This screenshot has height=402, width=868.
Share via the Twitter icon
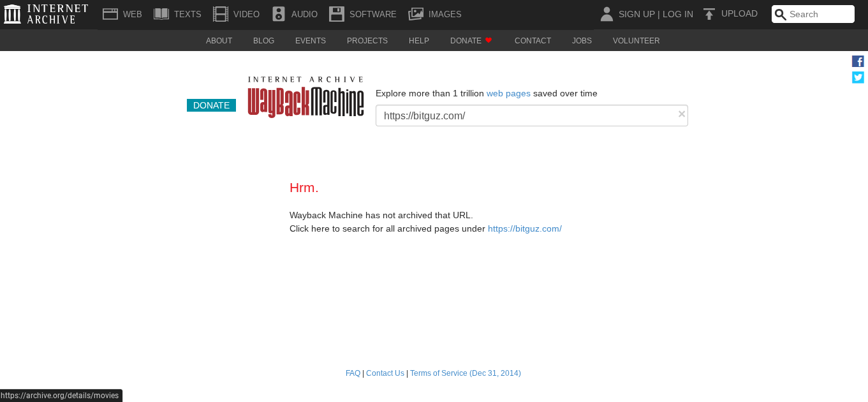point(858,77)
